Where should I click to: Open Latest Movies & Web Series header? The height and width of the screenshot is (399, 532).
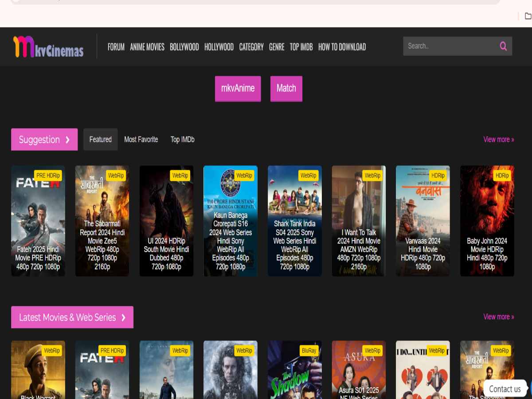72,317
